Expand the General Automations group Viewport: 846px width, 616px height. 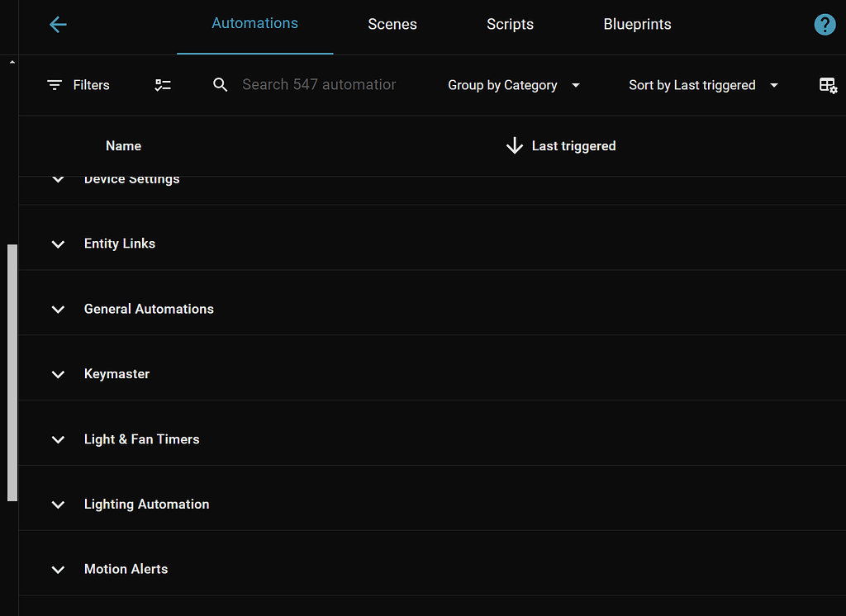click(x=58, y=309)
